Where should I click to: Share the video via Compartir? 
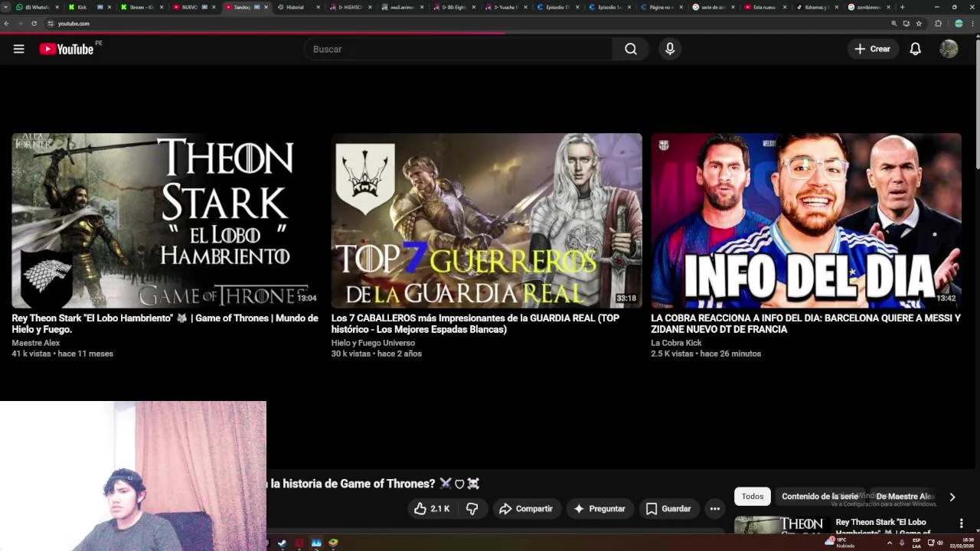coord(525,509)
